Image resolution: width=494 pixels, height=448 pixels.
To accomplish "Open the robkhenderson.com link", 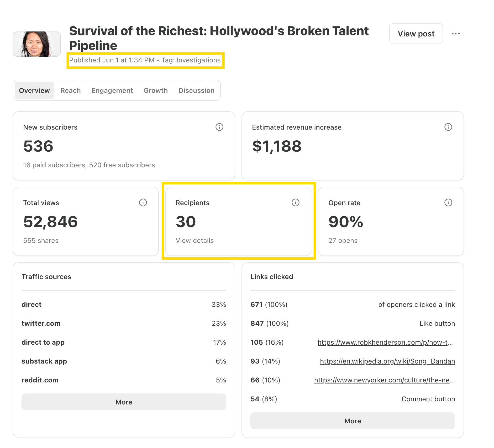I will (385, 342).
